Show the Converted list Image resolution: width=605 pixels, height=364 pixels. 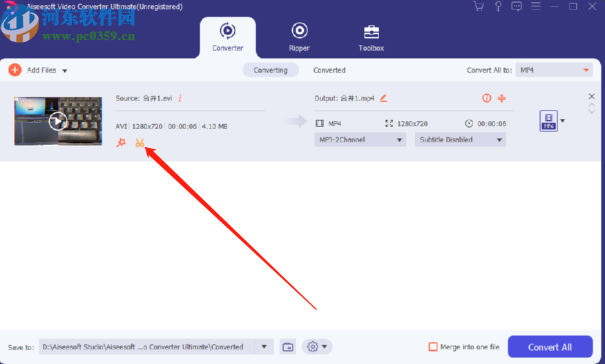click(329, 70)
